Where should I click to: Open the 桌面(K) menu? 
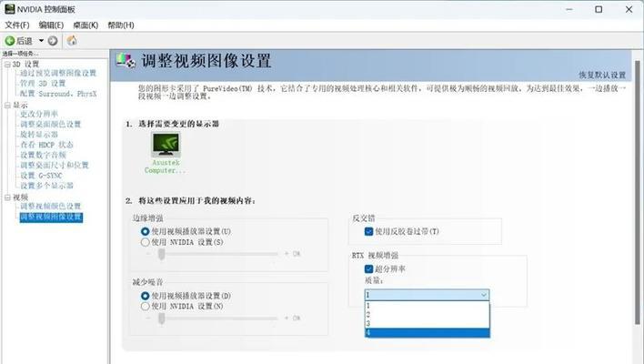tap(86, 25)
